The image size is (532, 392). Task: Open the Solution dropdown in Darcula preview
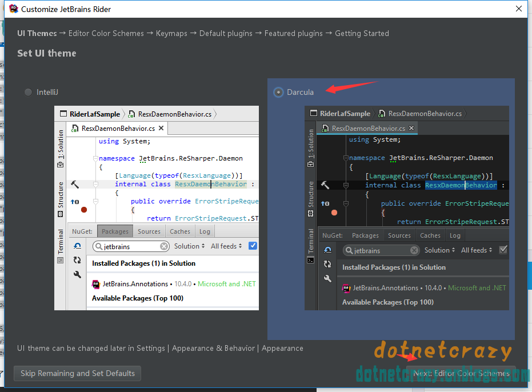[x=440, y=250]
